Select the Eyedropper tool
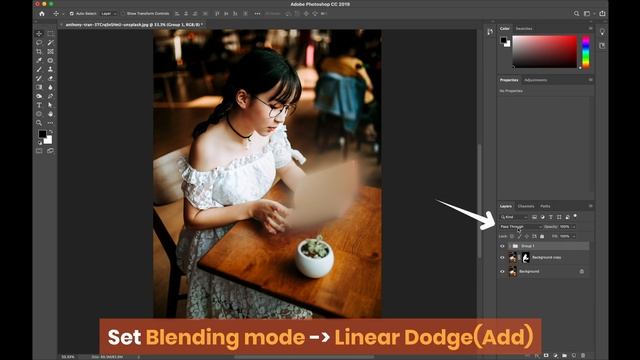640x360 pixels. coord(39,60)
